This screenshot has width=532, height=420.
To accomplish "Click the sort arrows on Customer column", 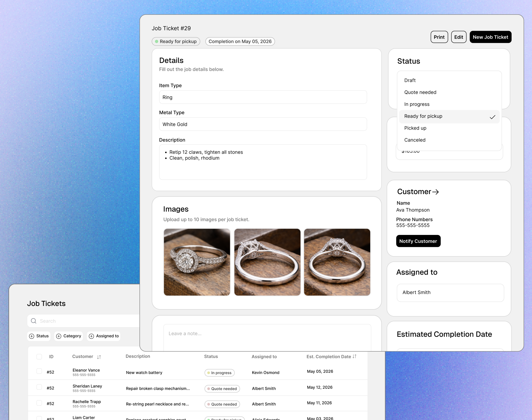I will pos(99,357).
